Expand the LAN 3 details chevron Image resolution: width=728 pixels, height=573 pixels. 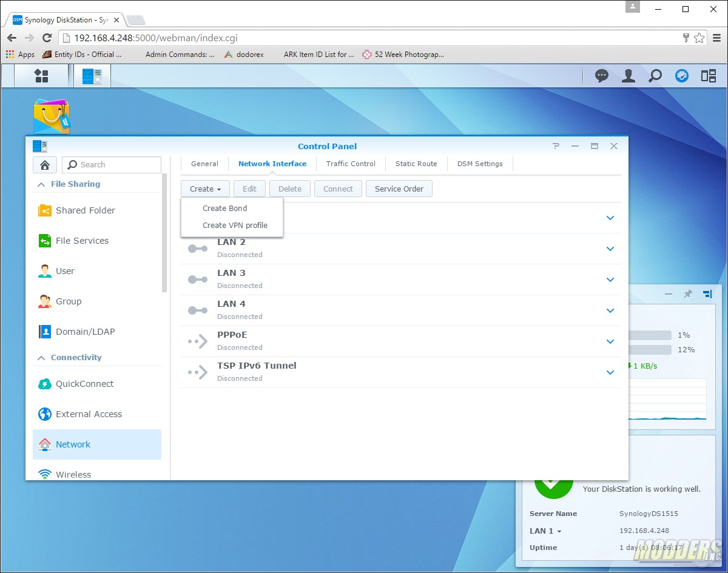click(610, 280)
